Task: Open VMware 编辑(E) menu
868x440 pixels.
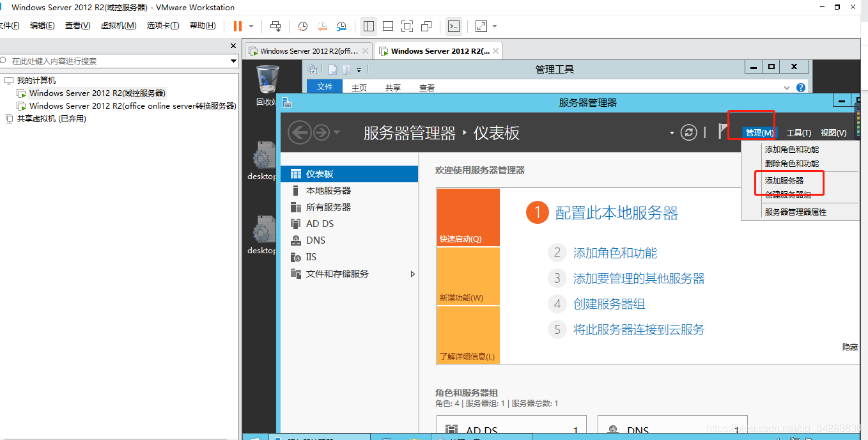Action: pyautogui.click(x=42, y=26)
